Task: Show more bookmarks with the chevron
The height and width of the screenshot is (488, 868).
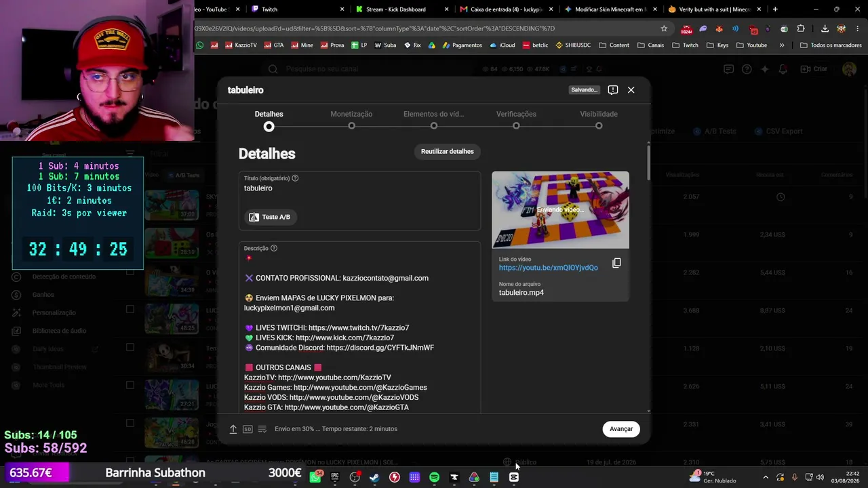Action: [x=782, y=45]
